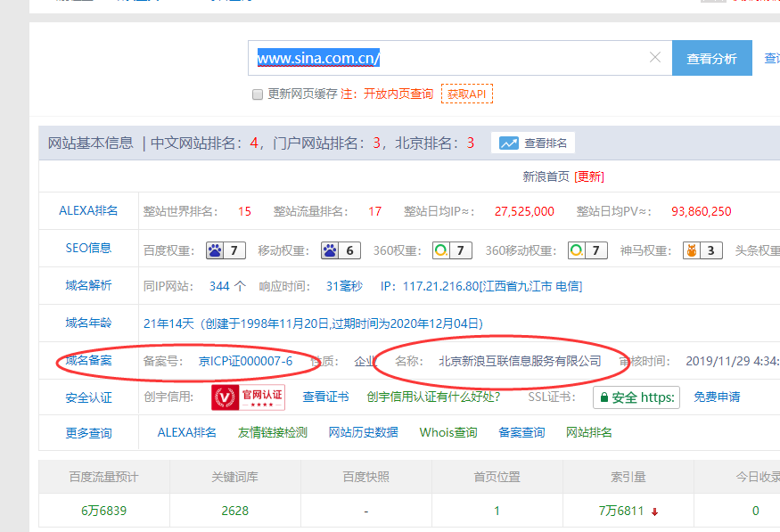This screenshot has height=532, width=780.
Task: Open the 备案查询 link
Action: pyautogui.click(x=521, y=432)
